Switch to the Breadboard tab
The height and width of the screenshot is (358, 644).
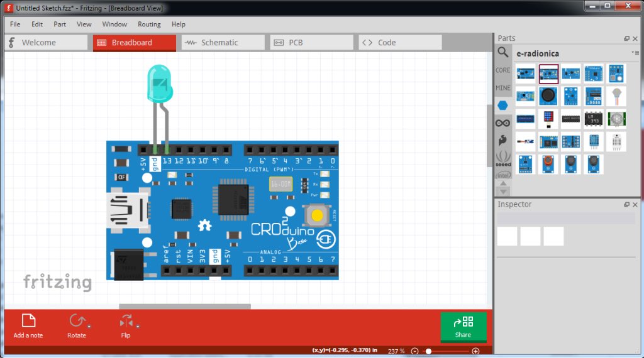[x=135, y=43]
